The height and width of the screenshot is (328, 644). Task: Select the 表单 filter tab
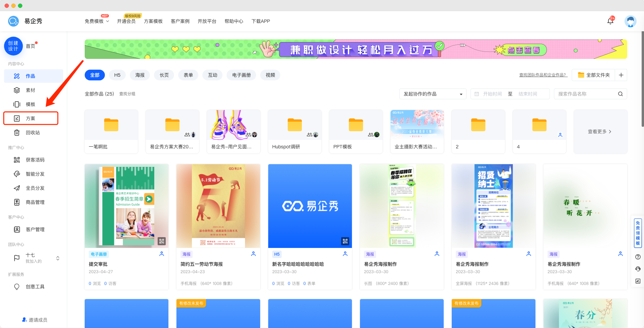188,75
